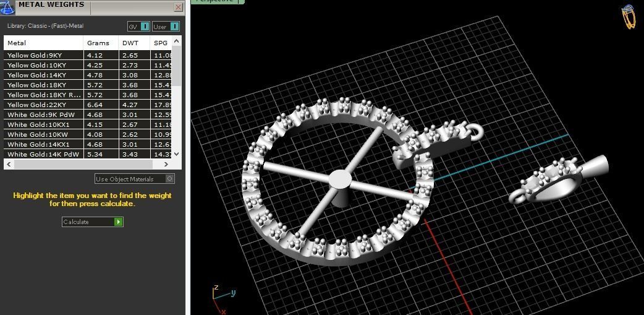Click the 4.78 grams cell
Viewport: 644px width, 315px height.
click(x=101, y=75)
